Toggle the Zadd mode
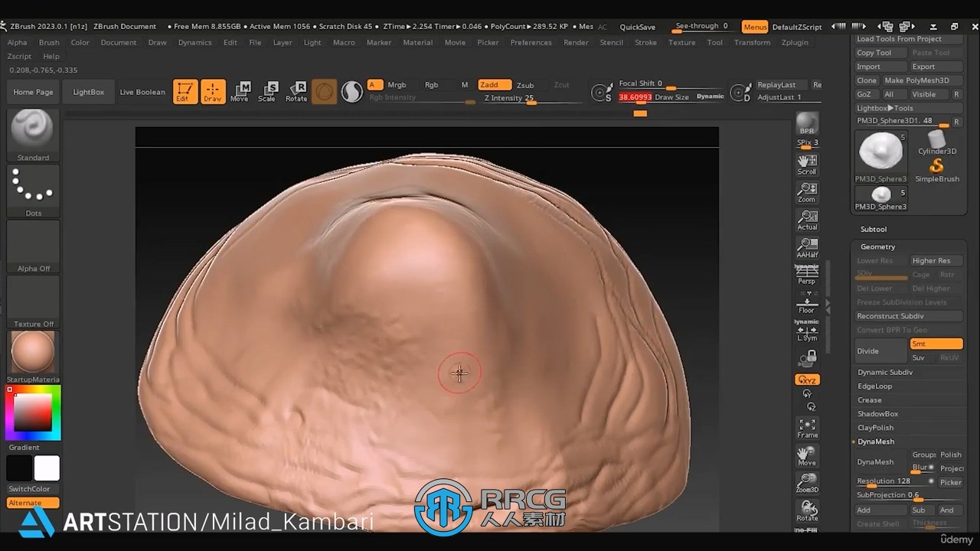 coord(494,85)
